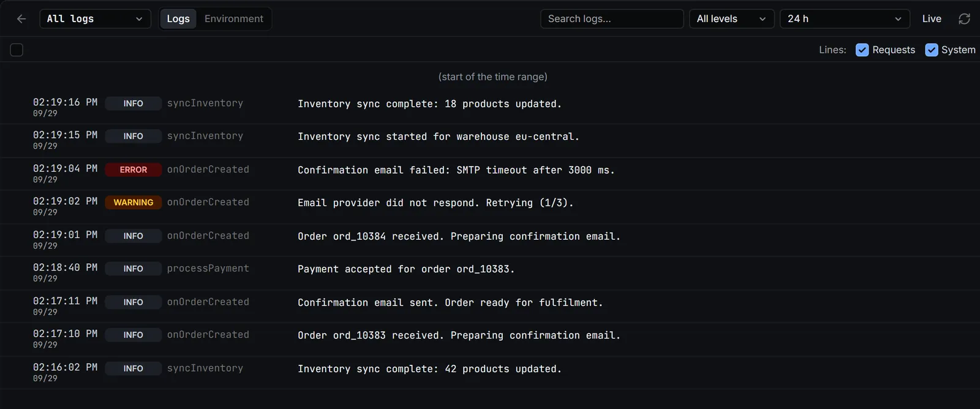This screenshot has height=409, width=980.
Task: Click onOrderCreated in the 02:17:10 PM row
Action: pos(208,335)
